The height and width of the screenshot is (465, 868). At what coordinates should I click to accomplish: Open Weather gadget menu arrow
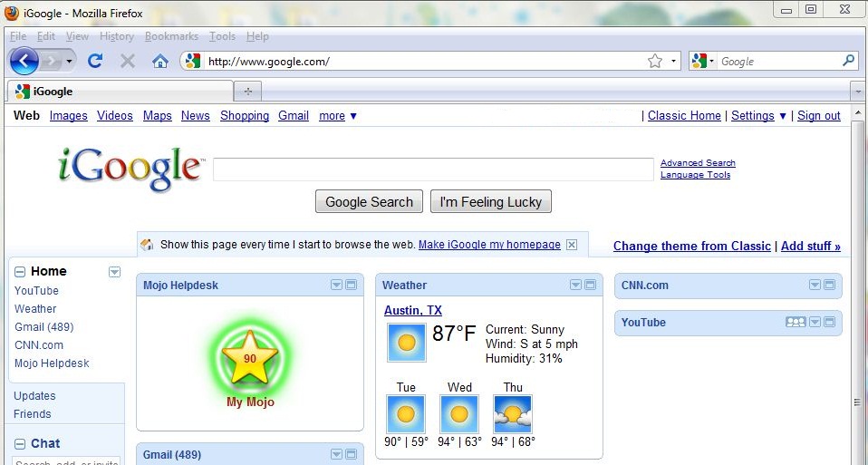coord(575,285)
